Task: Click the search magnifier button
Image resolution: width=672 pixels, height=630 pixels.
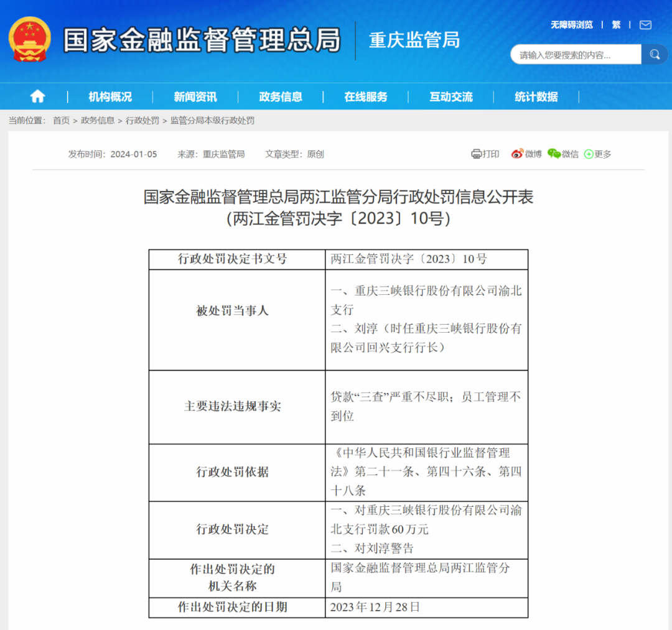Action: (x=654, y=55)
